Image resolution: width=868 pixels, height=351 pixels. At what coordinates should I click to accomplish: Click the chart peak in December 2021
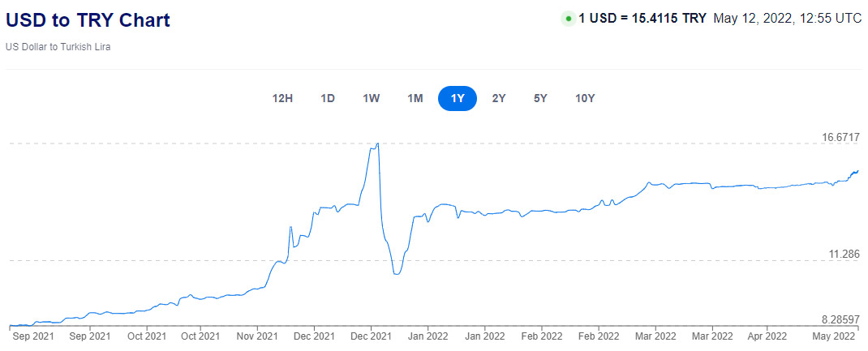[x=377, y=143]
